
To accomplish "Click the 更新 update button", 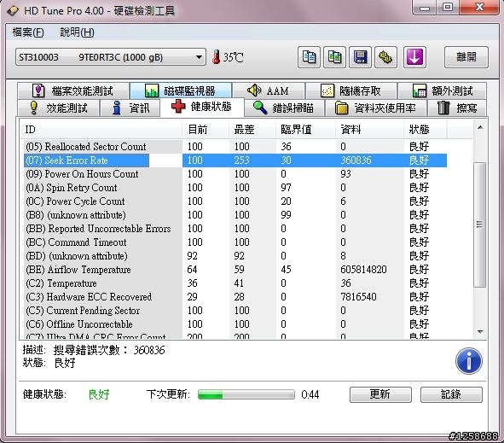I will [x=380, y=394].
